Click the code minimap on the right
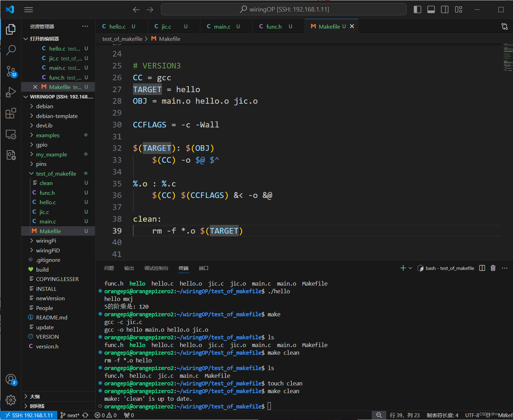513x420 pixels. point(507,58)
